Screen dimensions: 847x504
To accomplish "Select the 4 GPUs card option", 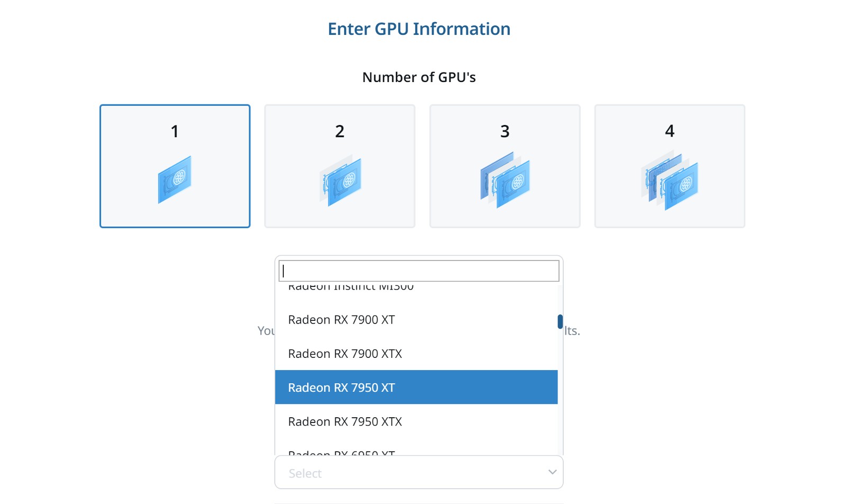I will point(670,166).
